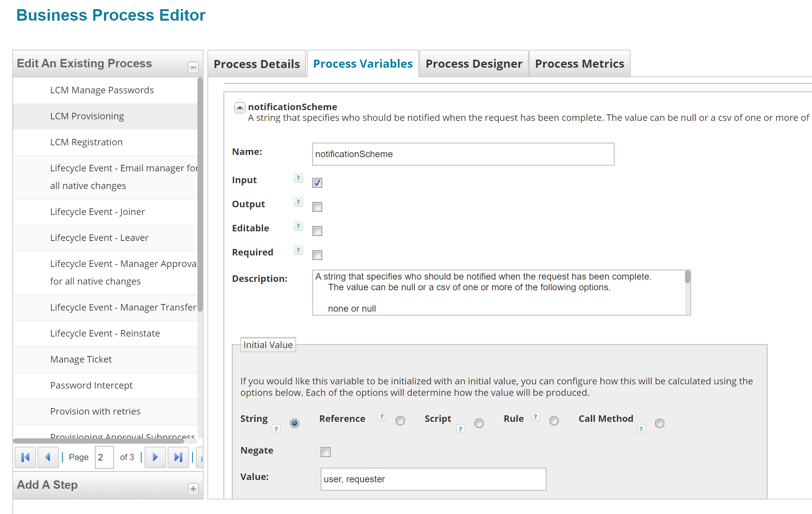
Task: Switch to Process Designer tab
Action: [x=474, y=64]
